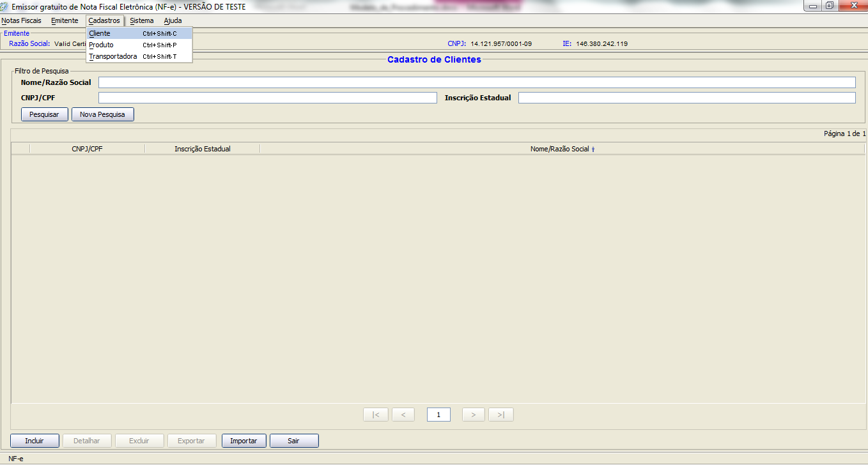This screenshot has width=868, height=465.
Task: Go to first page of results
Action: coord(376,415)
